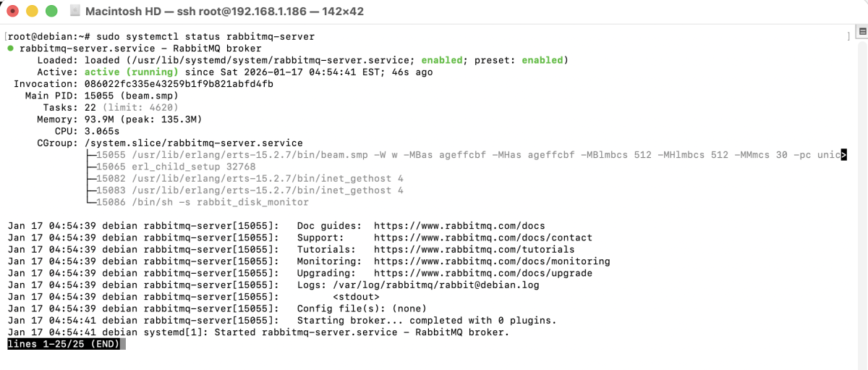The height and width of the screenshot is (370, 868).
Task: Click the right-side prompt bracket mark
Action: click(x=848, y=36)
